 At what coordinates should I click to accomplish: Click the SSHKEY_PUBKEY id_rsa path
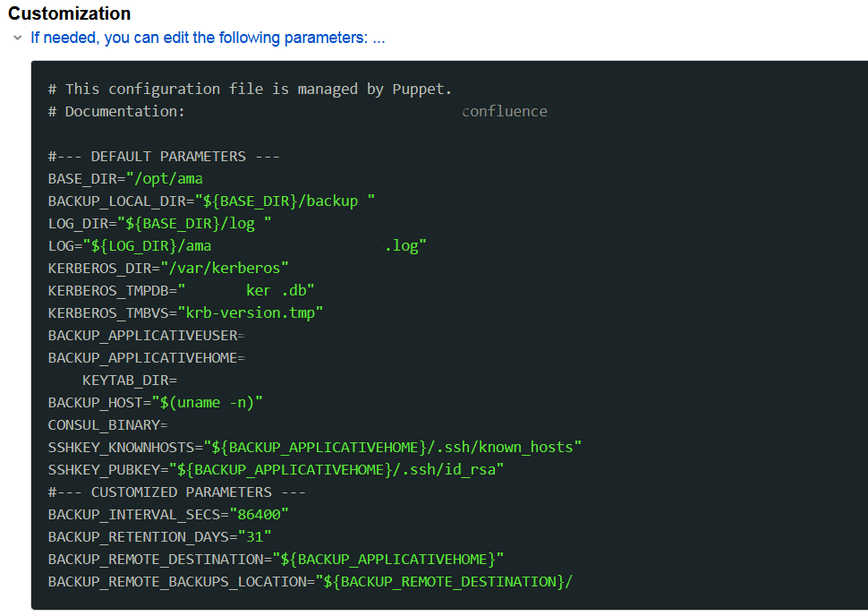[x=341, y=469]
